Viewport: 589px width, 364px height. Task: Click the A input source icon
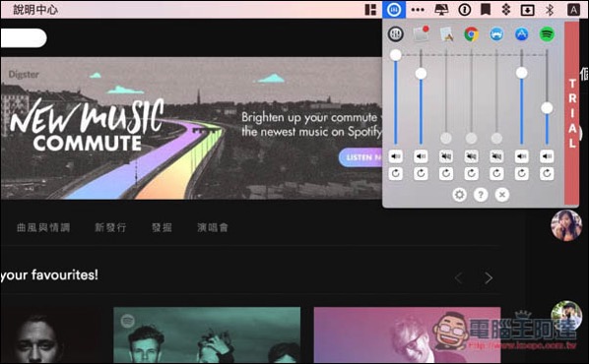[x=573, y=10]
